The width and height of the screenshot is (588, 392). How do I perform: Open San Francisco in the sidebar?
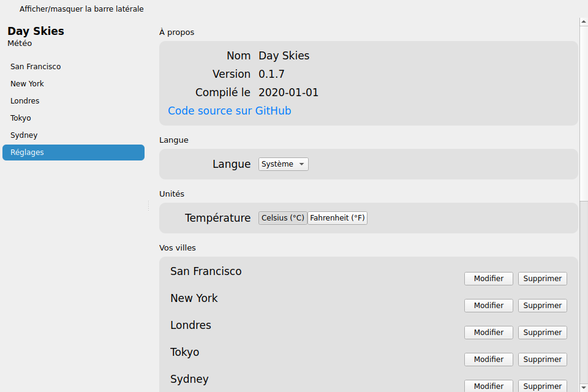(x=73, y=66)
